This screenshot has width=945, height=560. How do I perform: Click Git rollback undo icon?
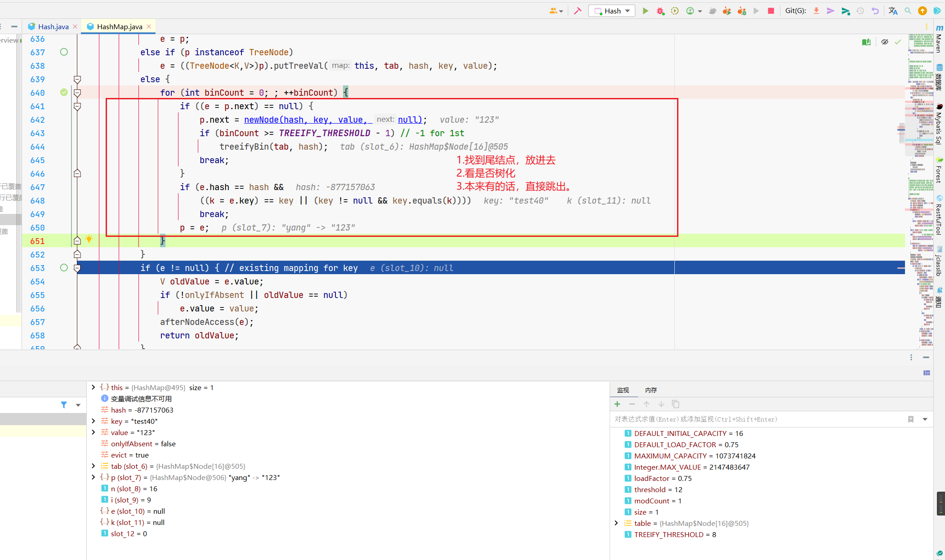875,11
